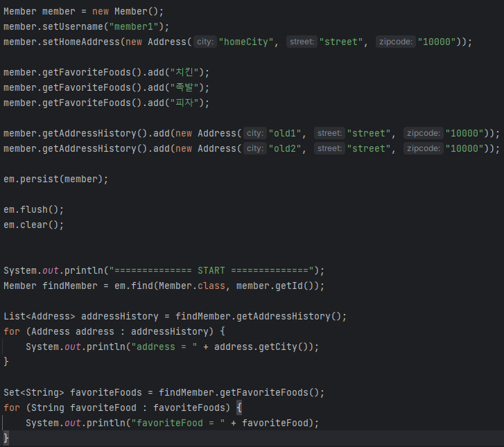Click the "address = " string
Image resolution: width=504 pixels, height=447 pixels.
164,347
